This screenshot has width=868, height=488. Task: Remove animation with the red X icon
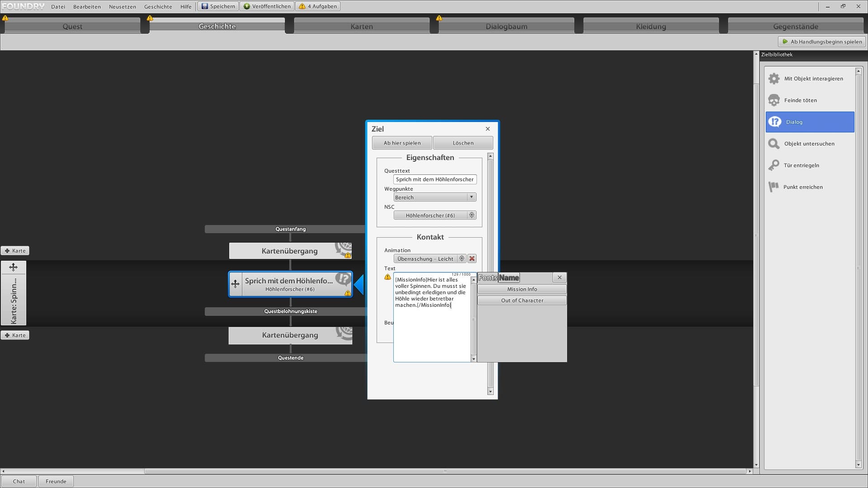pos(472,259)
